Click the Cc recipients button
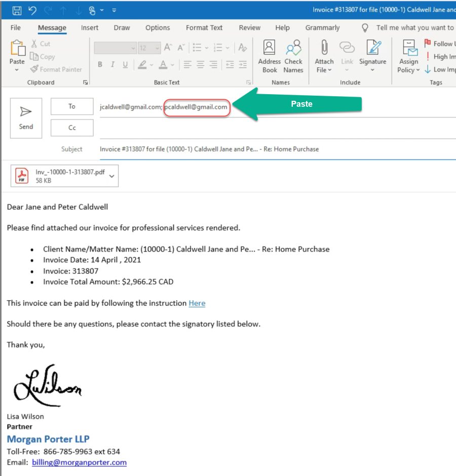The width and height of the screenshot is (456, 476). tap(72, 128)
